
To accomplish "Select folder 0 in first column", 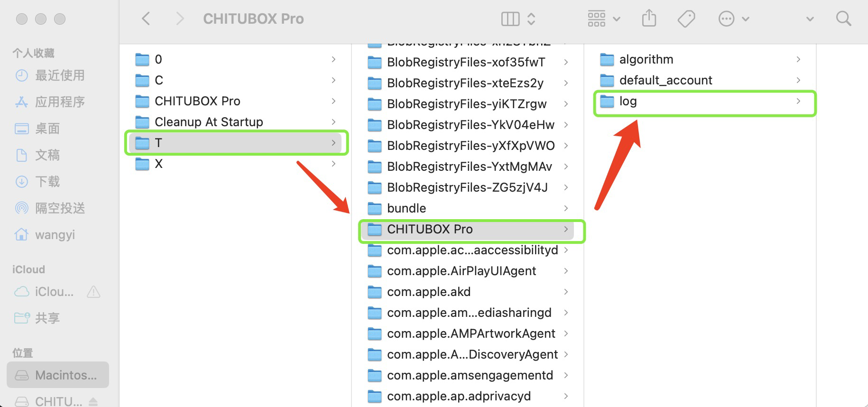I will 236,59.
